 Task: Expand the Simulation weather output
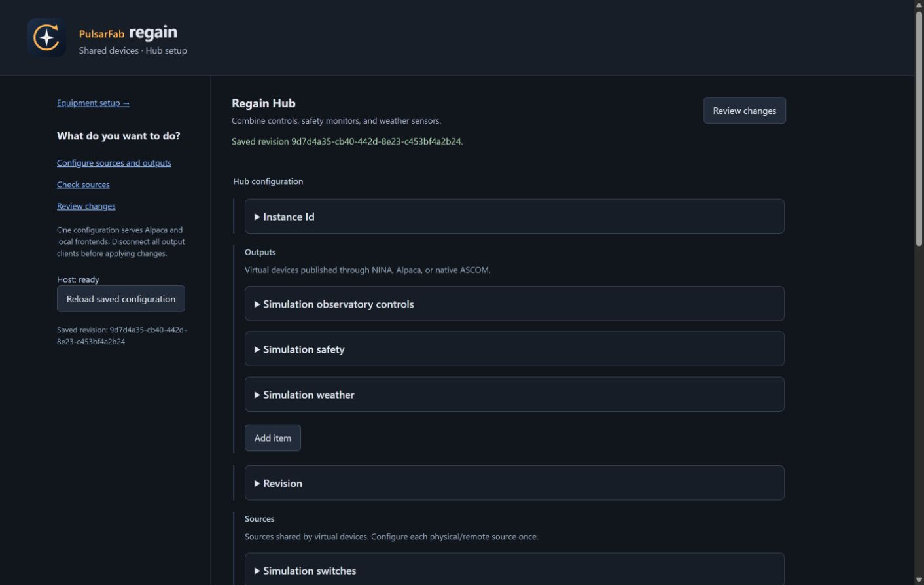[x=514, y=394]
